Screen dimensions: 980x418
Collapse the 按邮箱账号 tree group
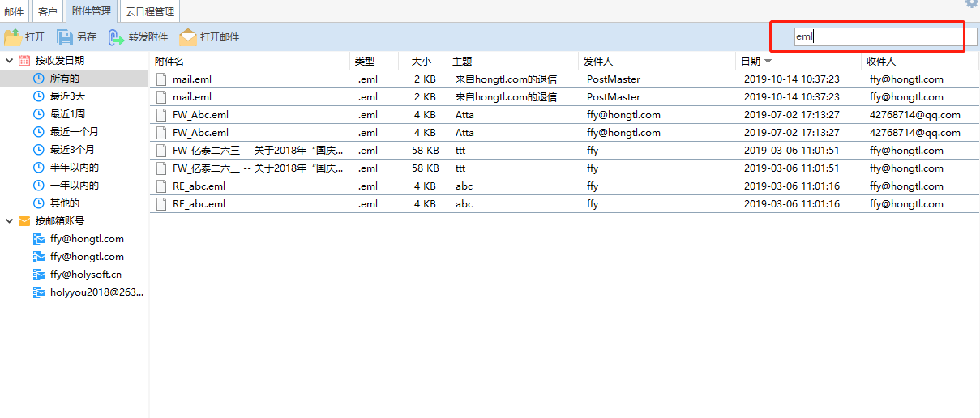(x=9, y=221)
